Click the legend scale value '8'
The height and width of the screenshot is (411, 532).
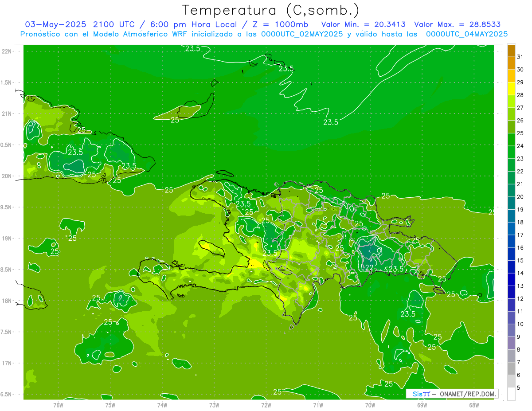pyautogui.click(x=519, y=349)
